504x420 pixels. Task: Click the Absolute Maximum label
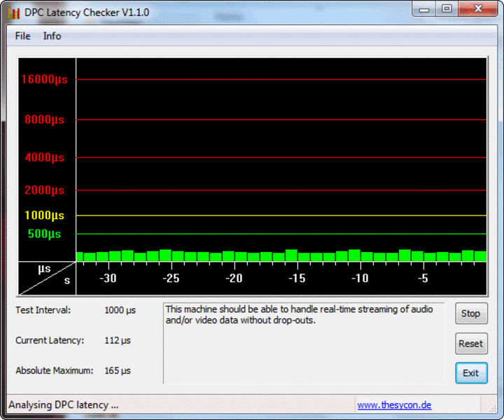55,370
